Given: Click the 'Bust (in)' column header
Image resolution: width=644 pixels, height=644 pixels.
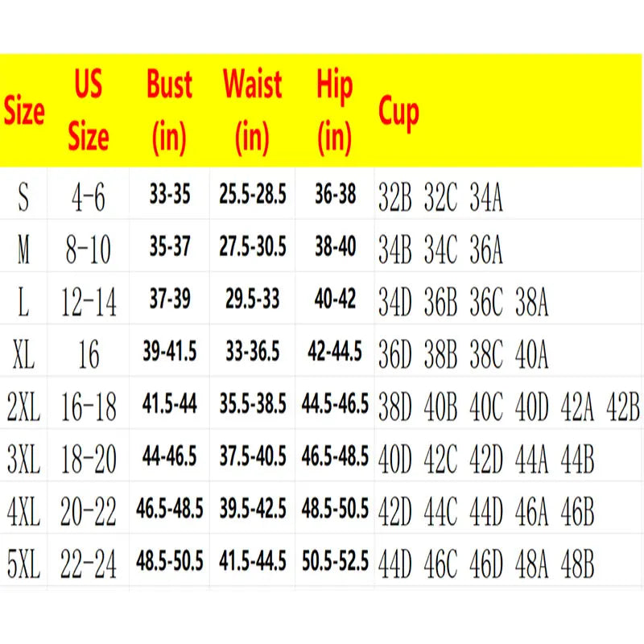Looking at the screenshot, I should pos(170,112).
